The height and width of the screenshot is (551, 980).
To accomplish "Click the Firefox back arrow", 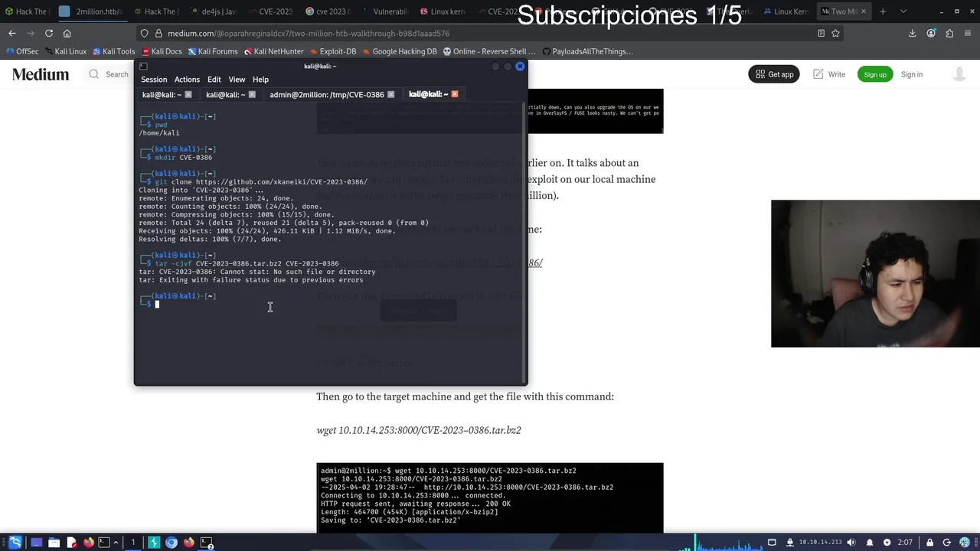I will pyautogui.click(x=12, y=33).
